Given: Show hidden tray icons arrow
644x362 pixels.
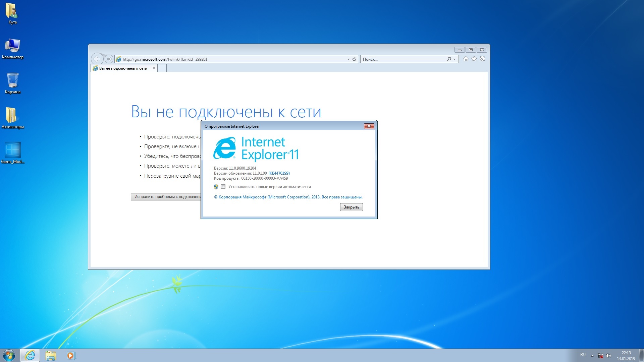Looking at the screenshot, I should point(592,355).
